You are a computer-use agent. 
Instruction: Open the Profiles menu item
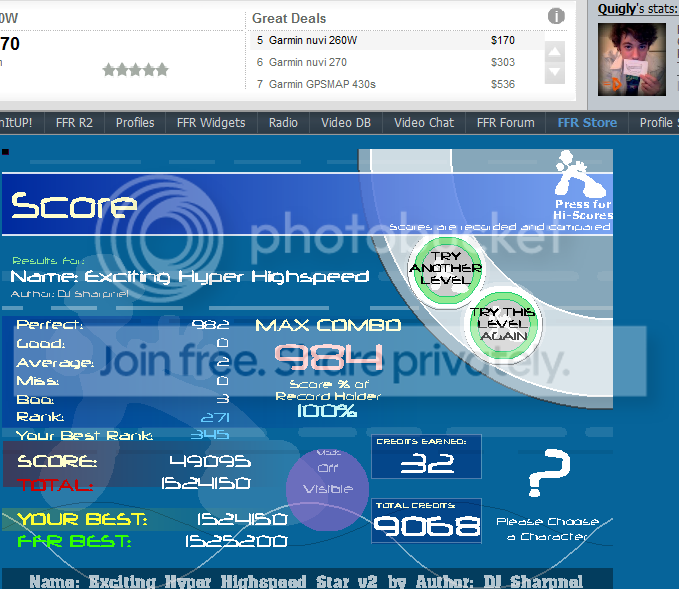[x=135, y=123]
